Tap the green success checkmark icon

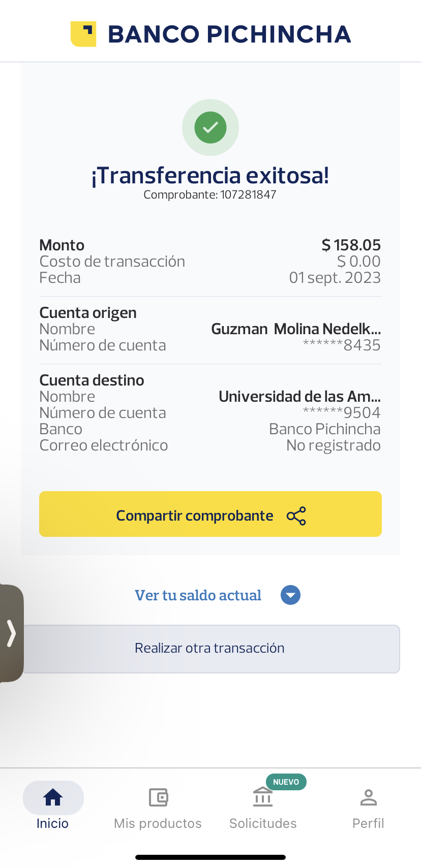[x=211, y=127]
